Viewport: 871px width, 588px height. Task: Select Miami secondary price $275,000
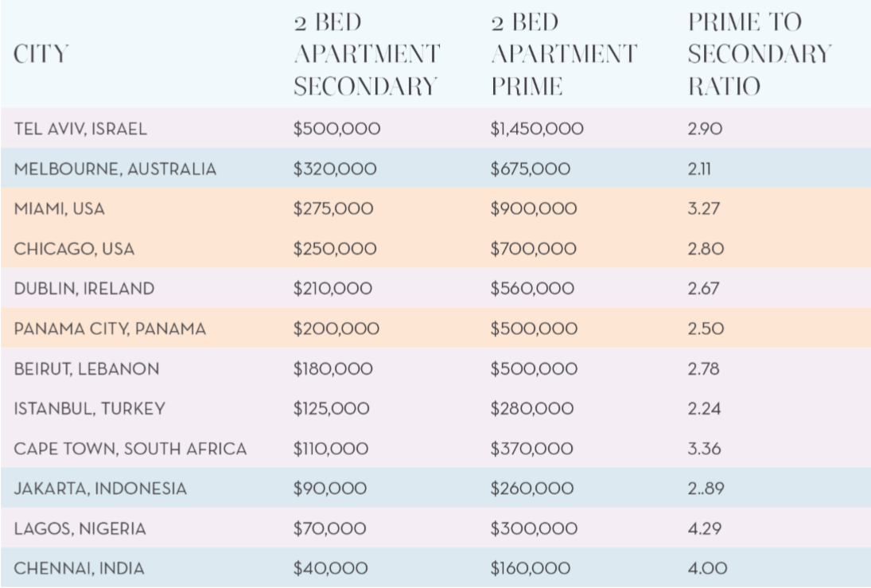(333, 208)
